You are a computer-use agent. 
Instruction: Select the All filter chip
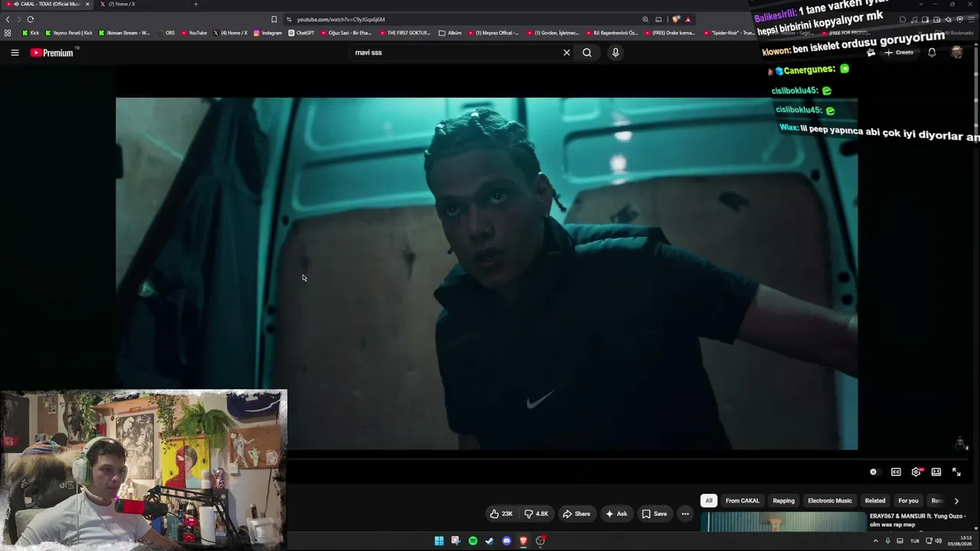709,500
